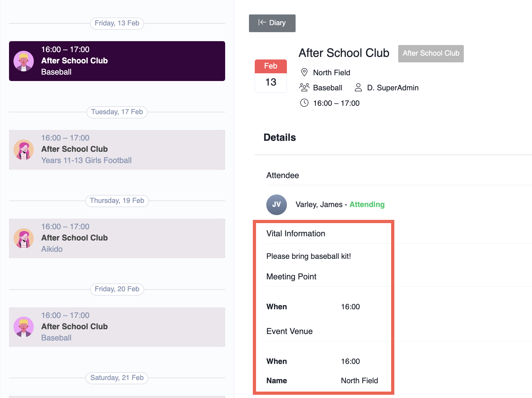Click the location pin icon beside North Field
The image size is (532, 398).
(x=304, y=72)
